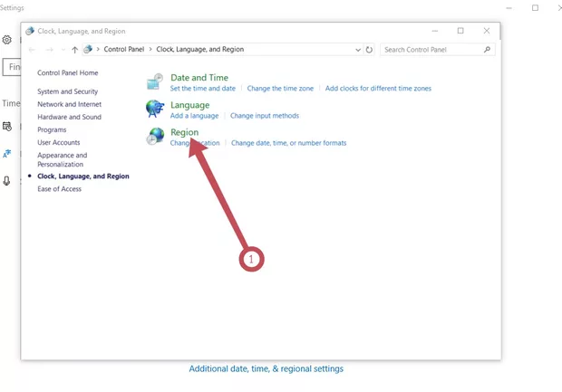Open Appearance and Personalization category

click(x=62, y=159)
